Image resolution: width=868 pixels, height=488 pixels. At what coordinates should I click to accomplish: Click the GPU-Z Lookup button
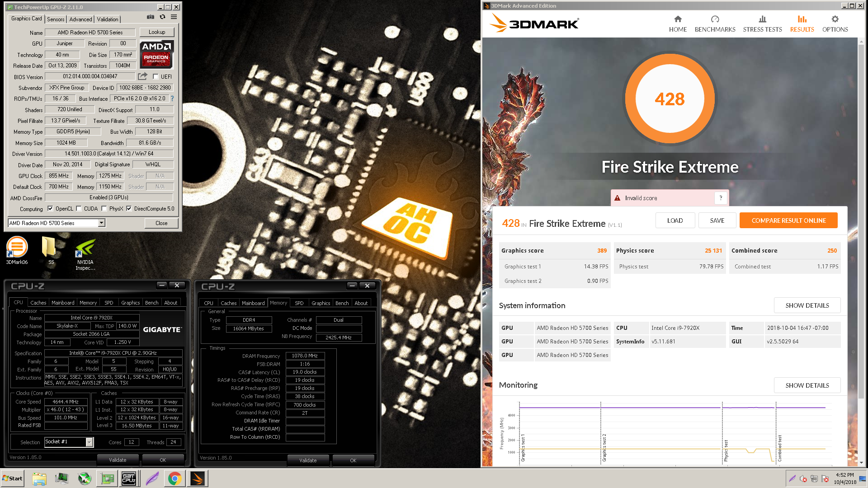[157, 32]
